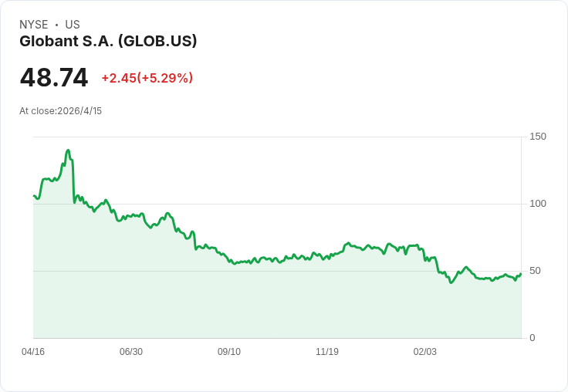The width and height of the screenshot is (568, 392).
Task: Click the US market label
Action: tap(73, 25)
